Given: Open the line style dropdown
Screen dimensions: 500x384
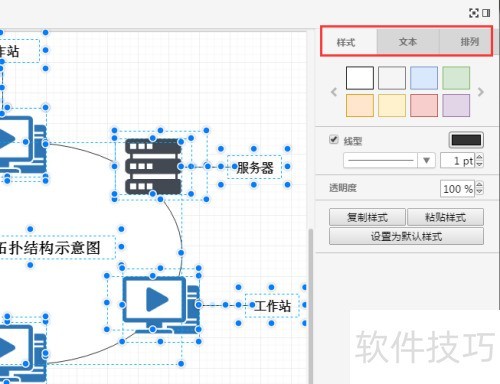Looking at the screenshot, I should [x=389, y=161].
